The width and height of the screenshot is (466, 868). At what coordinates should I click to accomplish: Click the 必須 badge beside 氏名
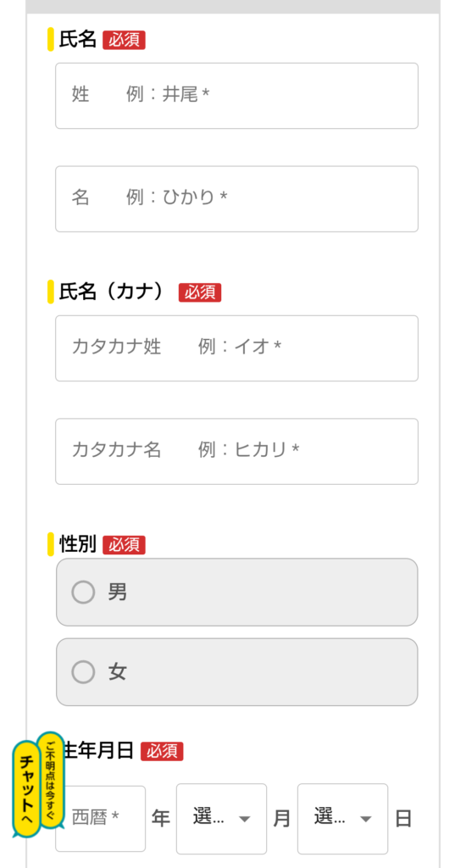(124, 41)
